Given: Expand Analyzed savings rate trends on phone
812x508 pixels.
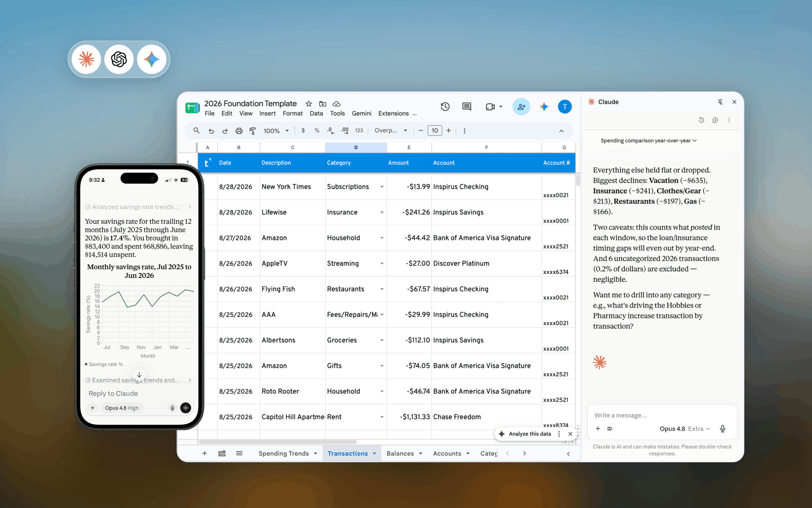Looking at the screenshot, I should click(139, 207).
